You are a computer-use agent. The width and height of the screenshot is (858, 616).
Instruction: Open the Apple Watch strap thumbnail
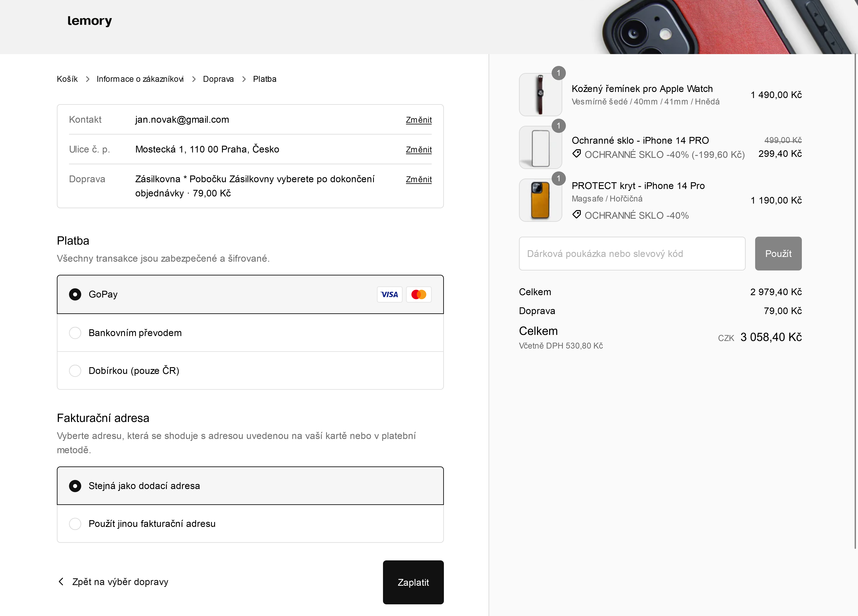(x=540, y=94)
